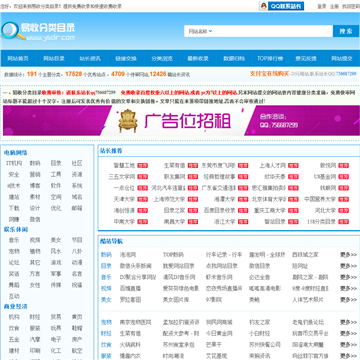
Task: Open 微信 under 电脑网络
Action: click(35, 219)
